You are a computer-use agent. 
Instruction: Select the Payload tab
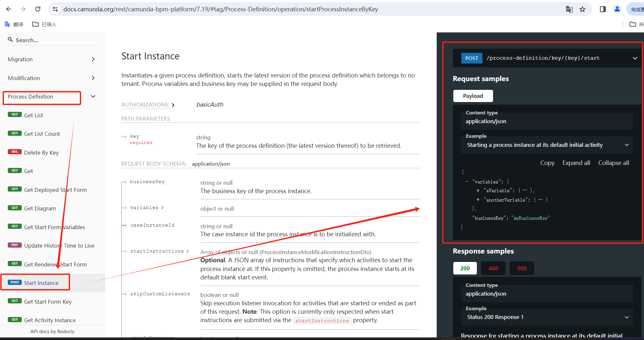click(473, 96)
